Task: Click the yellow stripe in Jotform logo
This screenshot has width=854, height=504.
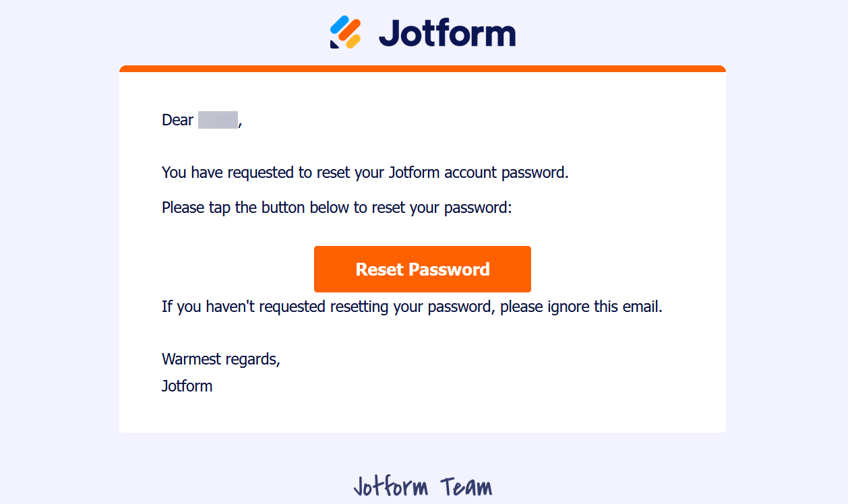Action: pos(353,42)
